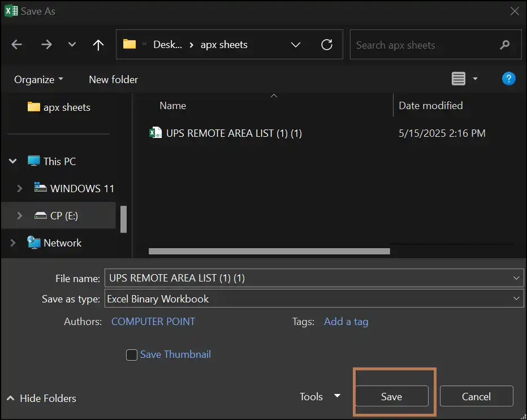Enable the Save Thumbnail checkbox
The width and height of the screenshot is (527, 420).
[131, 355]
